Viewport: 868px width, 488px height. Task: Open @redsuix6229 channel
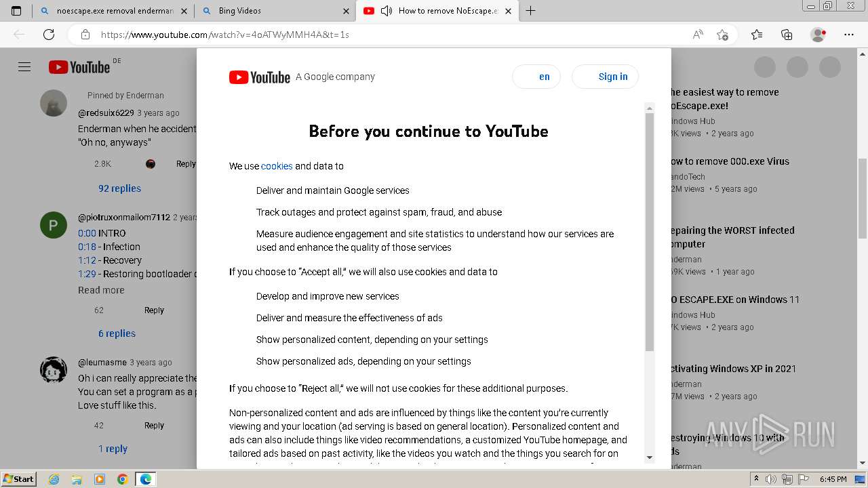106,113
